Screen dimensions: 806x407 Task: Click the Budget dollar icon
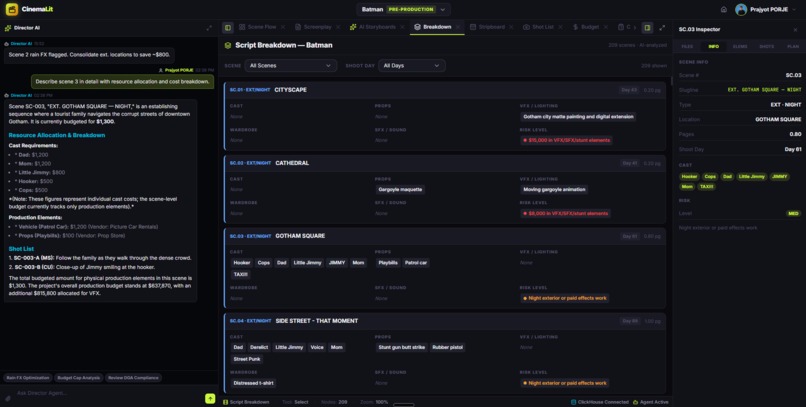tap(575, 27)
